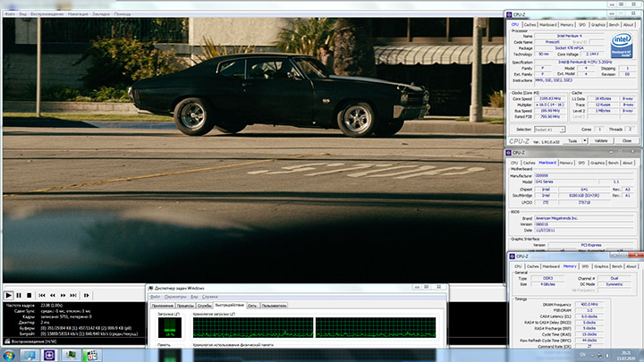Open the SPD tab in the top CPU-Z window
The height and width of the screenshot is (362, 644).
coord(582,25)
